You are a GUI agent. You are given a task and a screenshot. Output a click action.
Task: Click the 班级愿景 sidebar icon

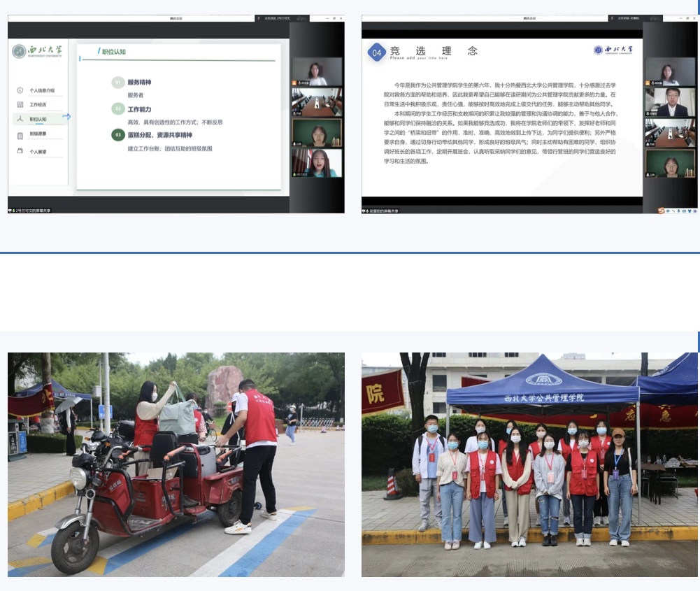tap(20, 134)
